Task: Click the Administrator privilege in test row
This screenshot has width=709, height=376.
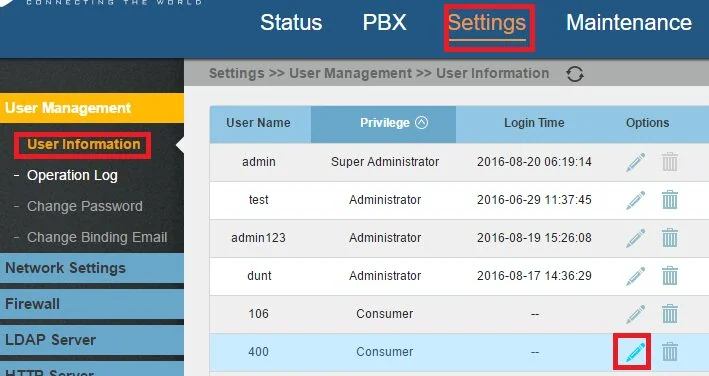Action: [385, 200]
